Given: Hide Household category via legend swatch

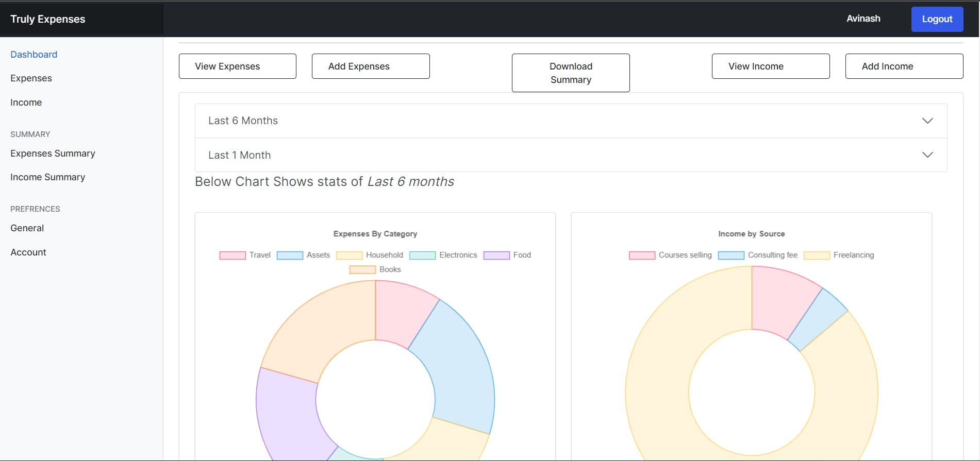Looking at the screenshot, I should point(349,255).
